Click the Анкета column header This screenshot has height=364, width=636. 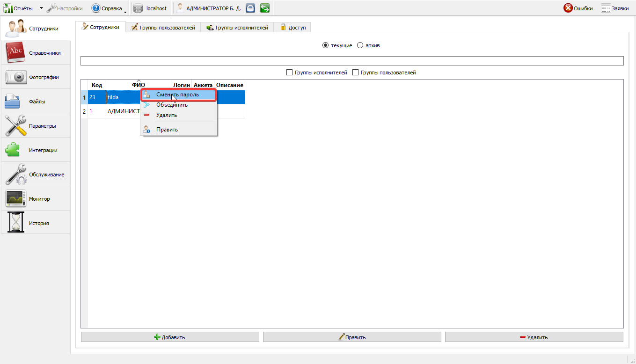point(203,85)
